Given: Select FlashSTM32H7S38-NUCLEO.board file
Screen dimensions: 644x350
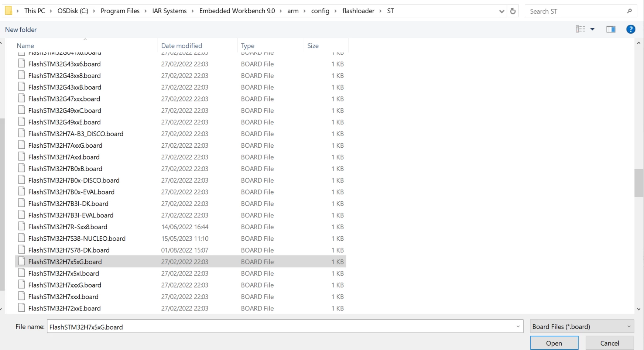Looking at the screenshot, I should click(181, 238).
